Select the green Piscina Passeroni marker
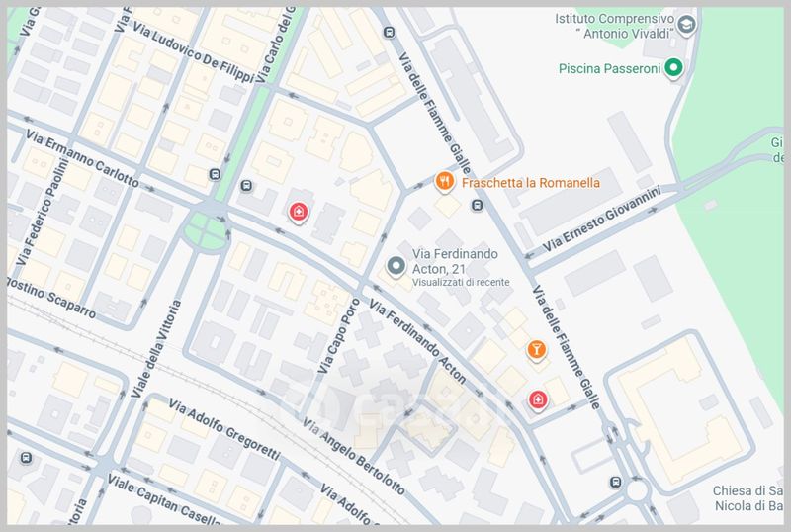Screen dimensions: 791x532 pos(672,68)
